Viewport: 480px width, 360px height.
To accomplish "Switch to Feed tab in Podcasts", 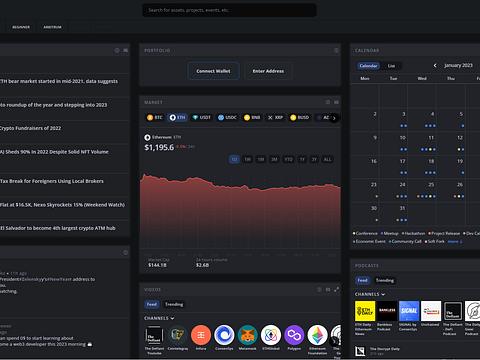I will [x=362, y=280].
